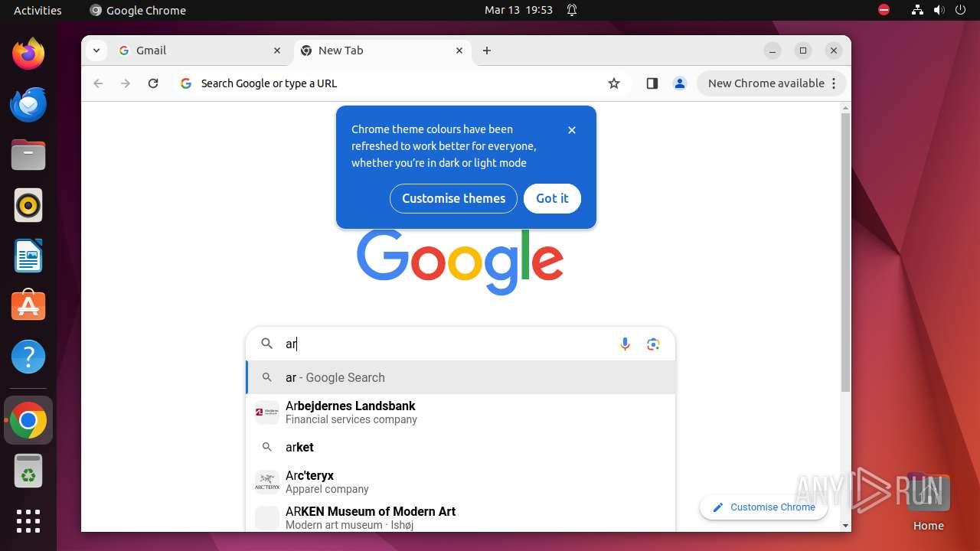Open the Chrome profile avatar
Viewport: 980px width, 551px height.
click(680, 83)
